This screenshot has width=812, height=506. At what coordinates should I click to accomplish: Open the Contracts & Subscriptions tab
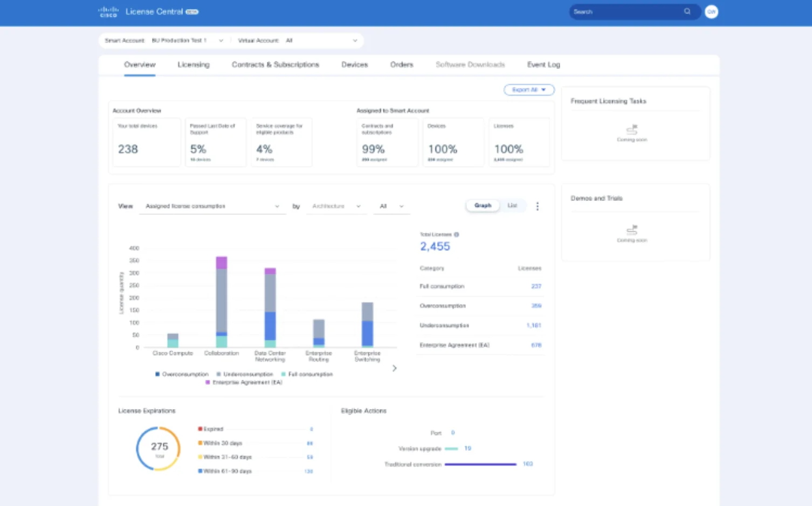[276, 65]
